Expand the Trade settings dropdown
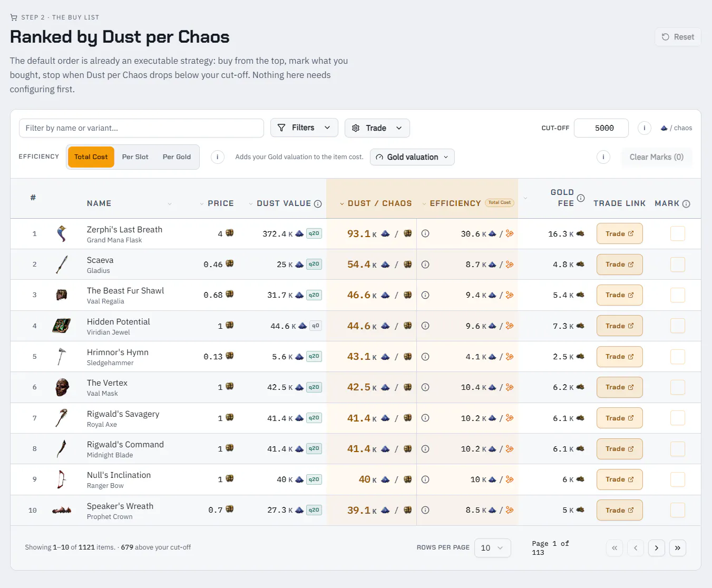This screenshot has width=712, height=588. click(x=377, y=128)
